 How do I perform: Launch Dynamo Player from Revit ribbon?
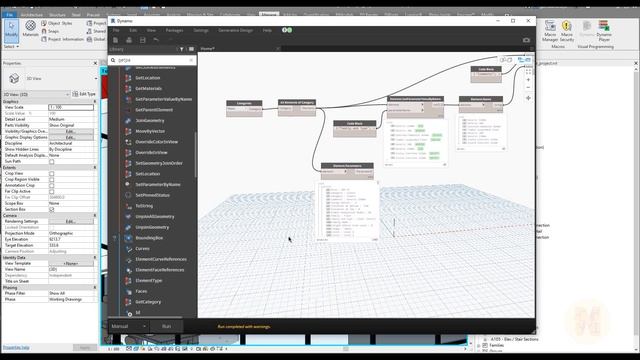604,31
